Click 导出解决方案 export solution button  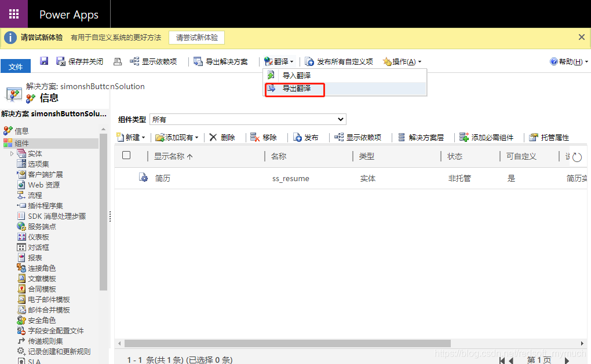click(221, 61)
